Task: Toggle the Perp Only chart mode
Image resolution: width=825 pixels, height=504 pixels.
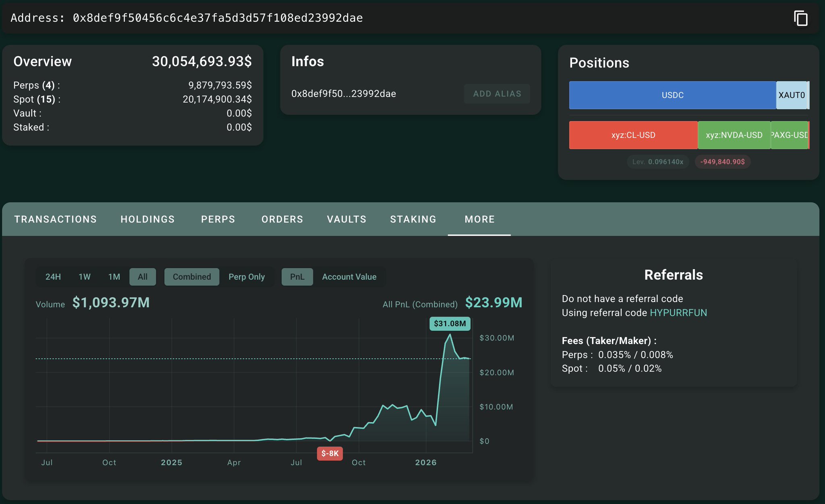Action: [x=247, y=277]
